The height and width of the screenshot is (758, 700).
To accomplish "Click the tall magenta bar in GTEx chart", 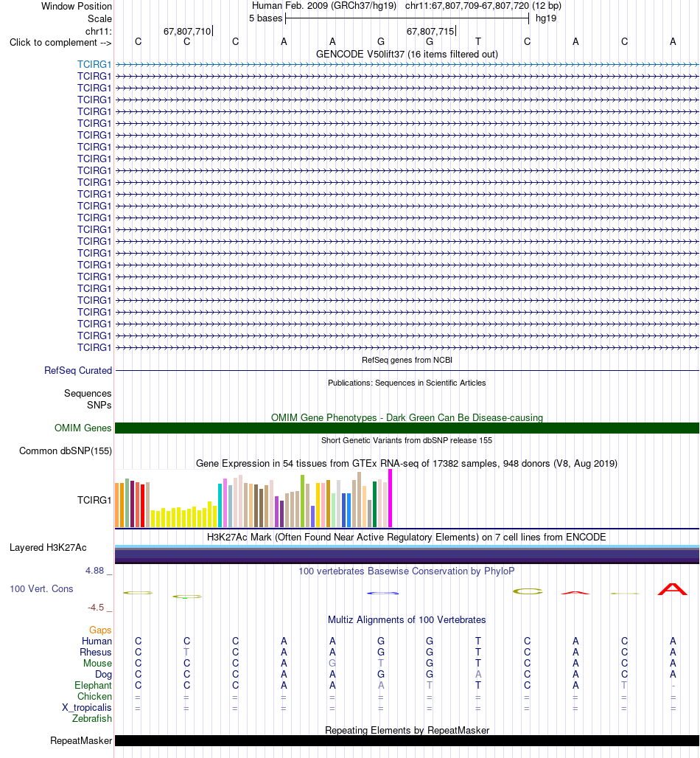I will point(391,498).
